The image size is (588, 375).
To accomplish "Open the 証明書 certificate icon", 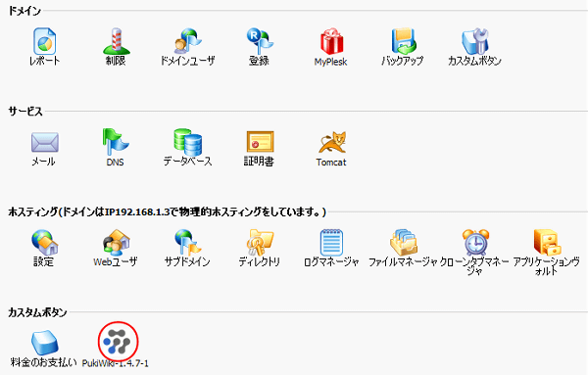I will [260, 142].
